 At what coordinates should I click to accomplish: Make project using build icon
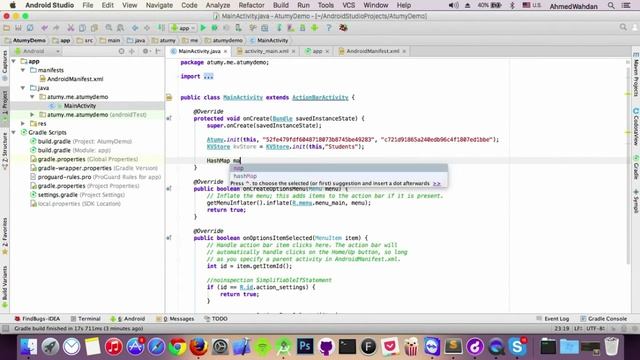[x=161, y=28]
